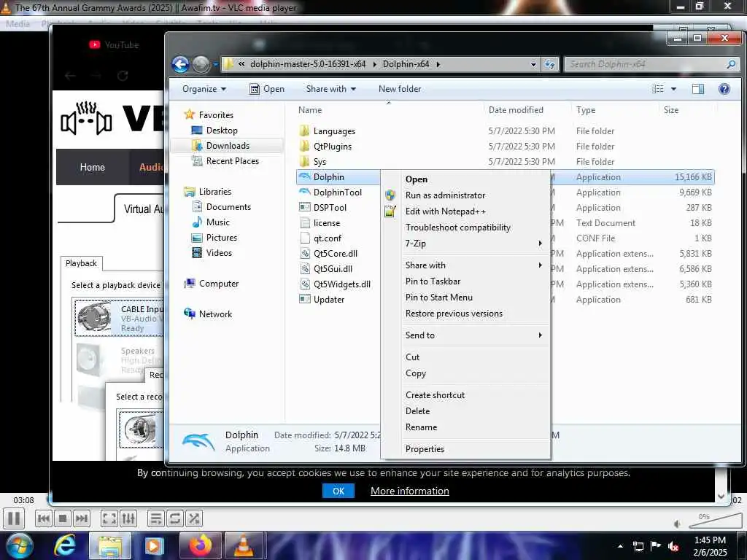This screenshot has width=747, height=560.
Task: Click VLC cone icon on taskbar
Action: [244, 545]
